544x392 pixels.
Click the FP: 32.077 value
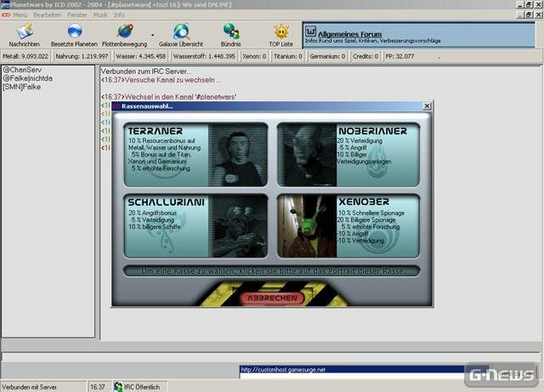[x=399, y=56]
